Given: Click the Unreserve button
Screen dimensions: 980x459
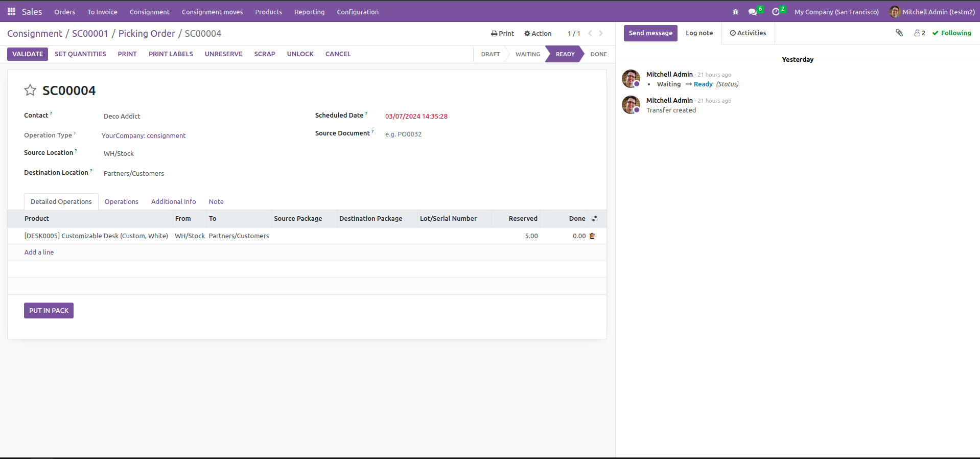Looking at the screenshot, I should click(224, 54).
